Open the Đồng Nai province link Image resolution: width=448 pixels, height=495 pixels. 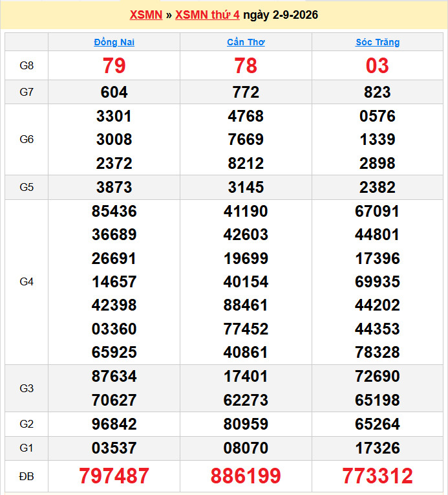point(114,42)
